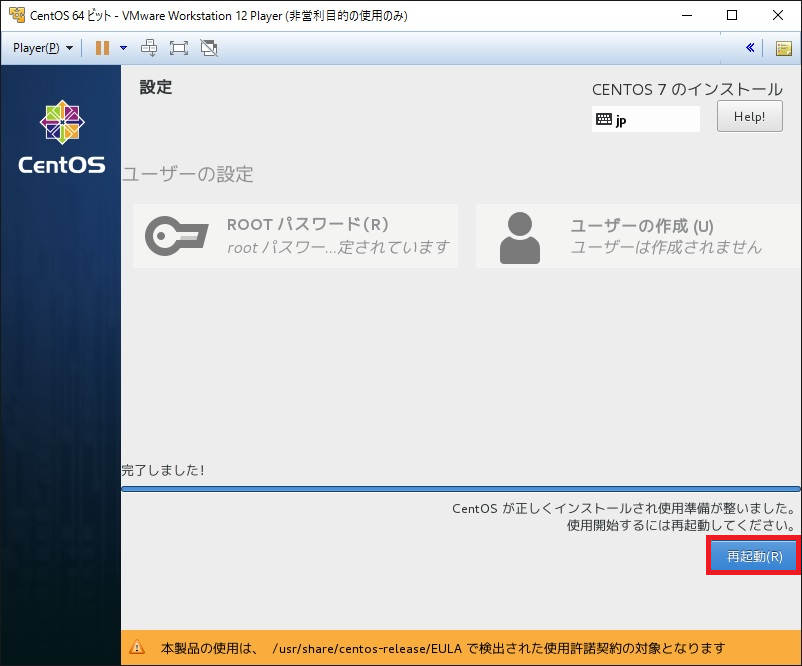This screenshot has height=666, width=802.
Task: Click the completed installation progress bar
Action: tap(461, 489)
